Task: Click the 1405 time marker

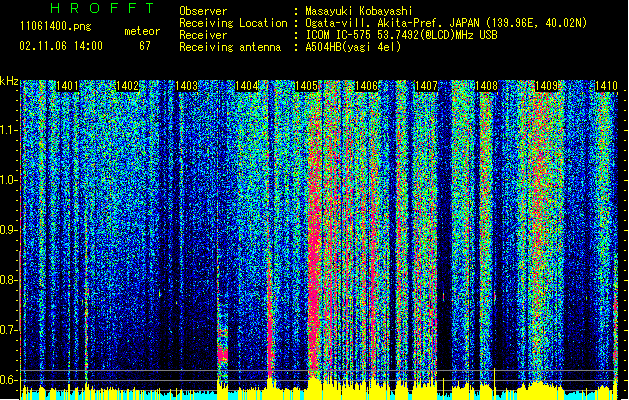Action: click(x=306, y=86)
